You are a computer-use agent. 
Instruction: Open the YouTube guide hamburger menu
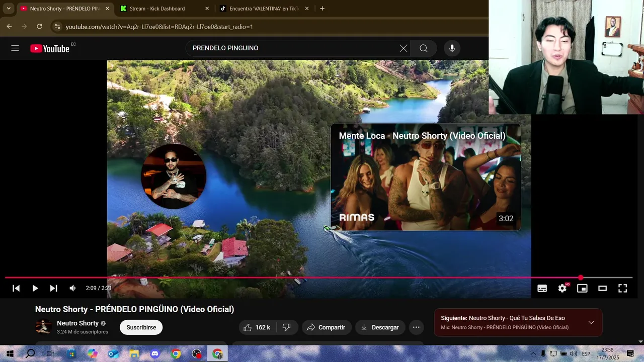pos(15,48)
